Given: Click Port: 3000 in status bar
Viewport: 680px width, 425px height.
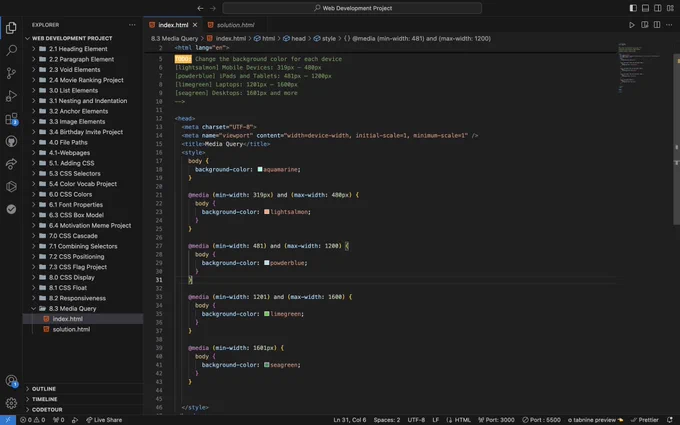Looking at the screenshot, I should click(496, 420).
